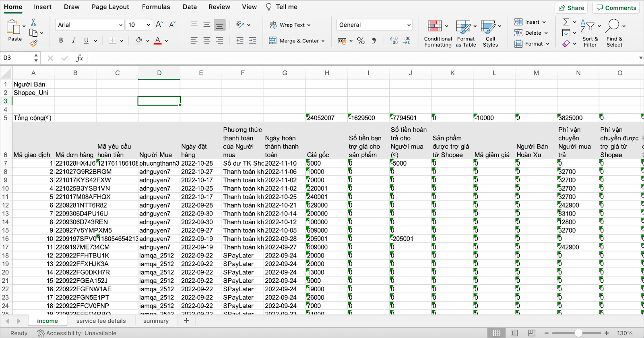
Task: Click Increase Font Size icon
Action: pos(159,25)
